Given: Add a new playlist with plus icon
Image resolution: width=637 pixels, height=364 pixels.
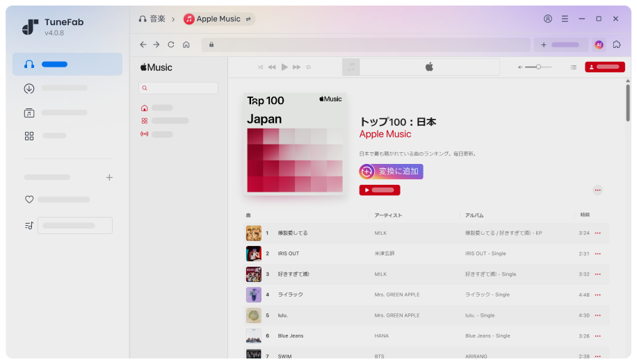Looking at the screenshot, I should (109, 178).
